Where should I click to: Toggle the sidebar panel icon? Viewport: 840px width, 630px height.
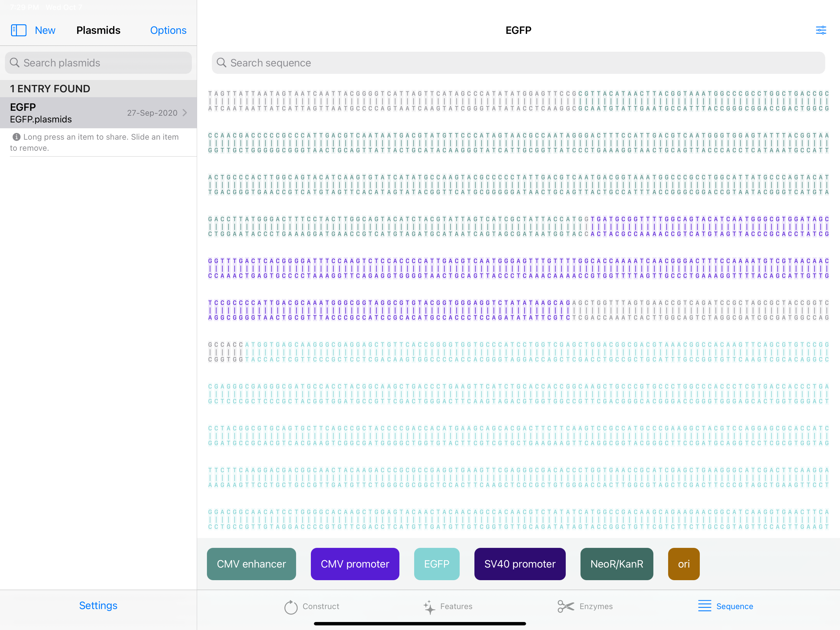click(18, 30)
